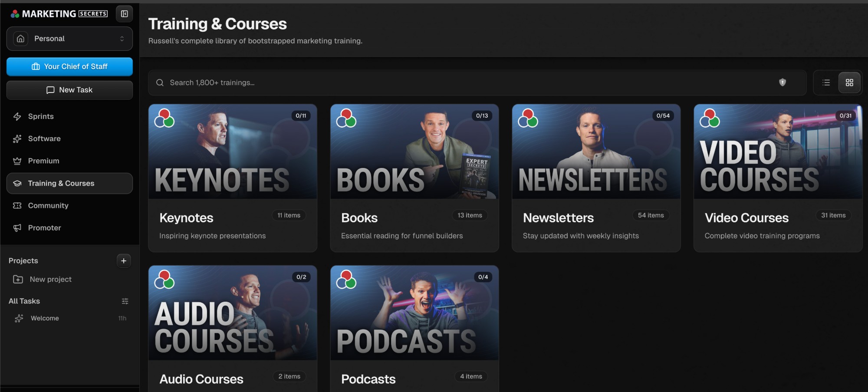Viewport: 868px width, 392px height.
Task: Expand the Projects section with the plus
Action: click(x=124, y=260)
